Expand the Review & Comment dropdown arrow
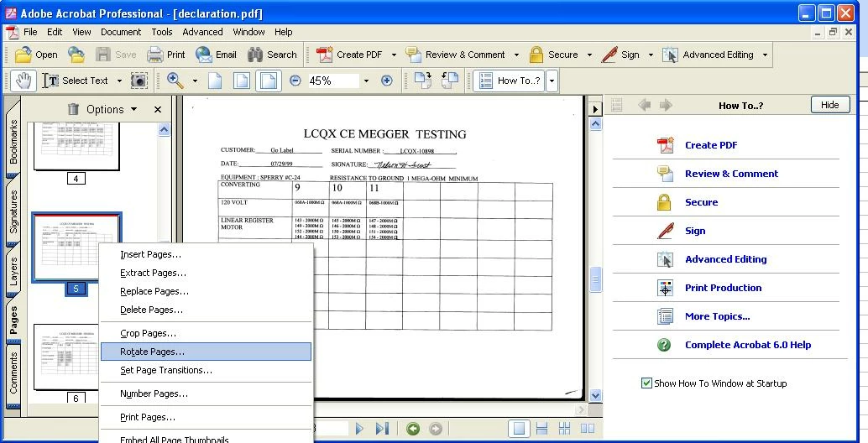Screen dimensions: 868x443 [x=516, y=55]
